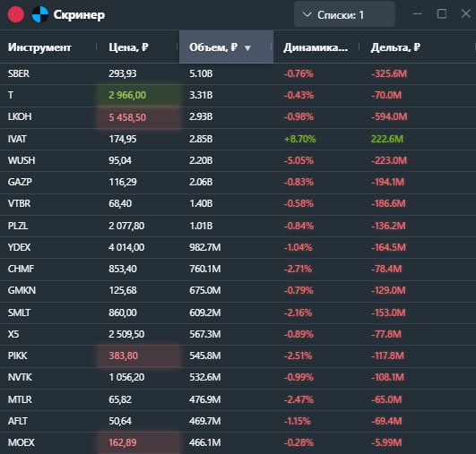Click the red circle icon in title bar
Viewport: 476px width, 454px height.
tap(16, 14)
